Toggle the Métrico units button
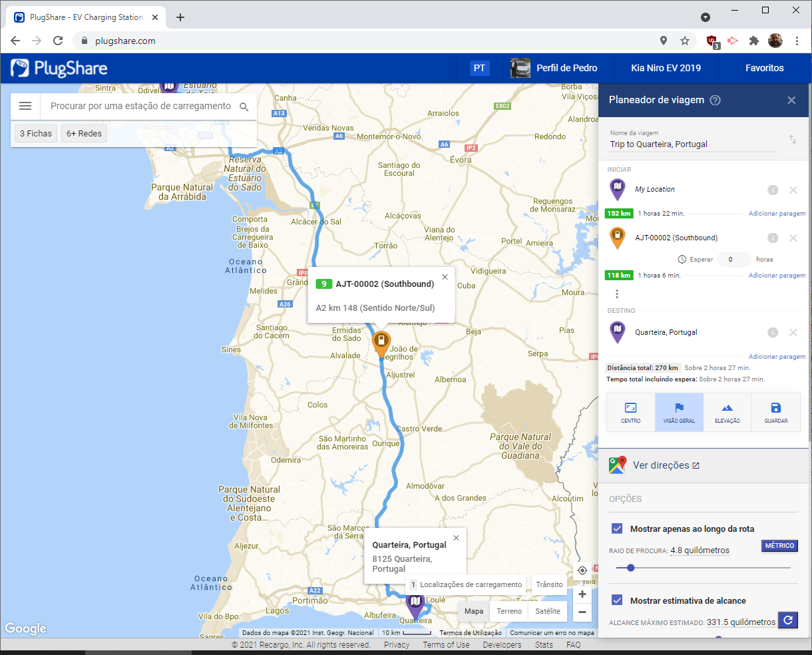The height and width of the screenshot is (655, 812). pyautogui.click(x=779, y=546)
